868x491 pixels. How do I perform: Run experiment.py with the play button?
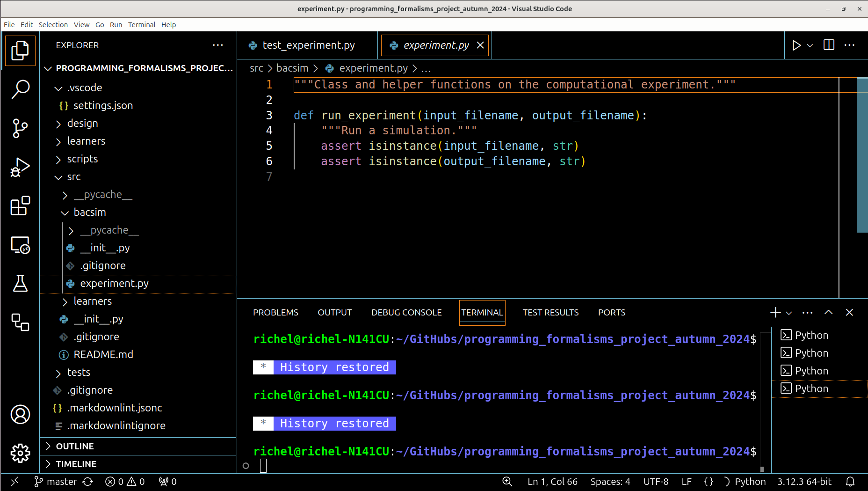click(x=796, y=45)
